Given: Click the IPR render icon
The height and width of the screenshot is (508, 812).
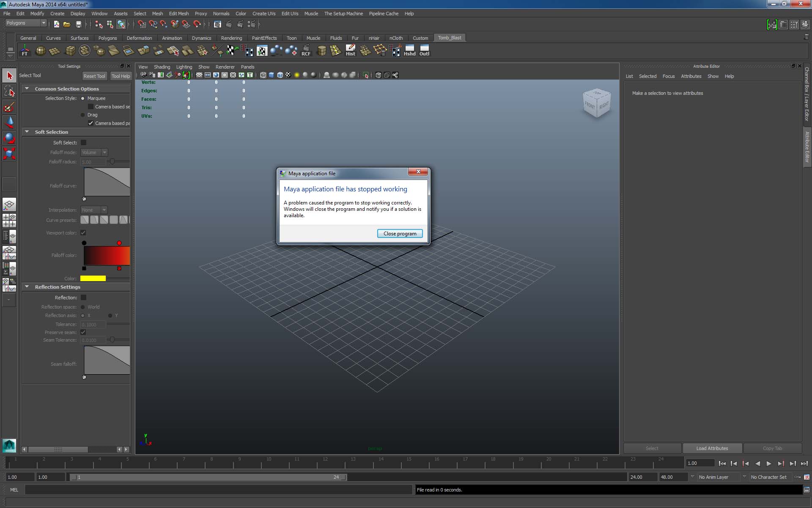Looking at the screenshot, I should [x=240, y=24].
